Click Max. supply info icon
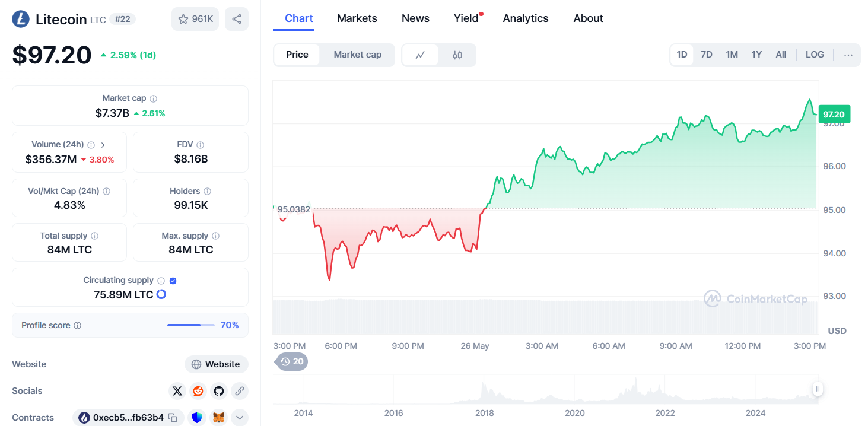868x426 pixels. (216, 236)
